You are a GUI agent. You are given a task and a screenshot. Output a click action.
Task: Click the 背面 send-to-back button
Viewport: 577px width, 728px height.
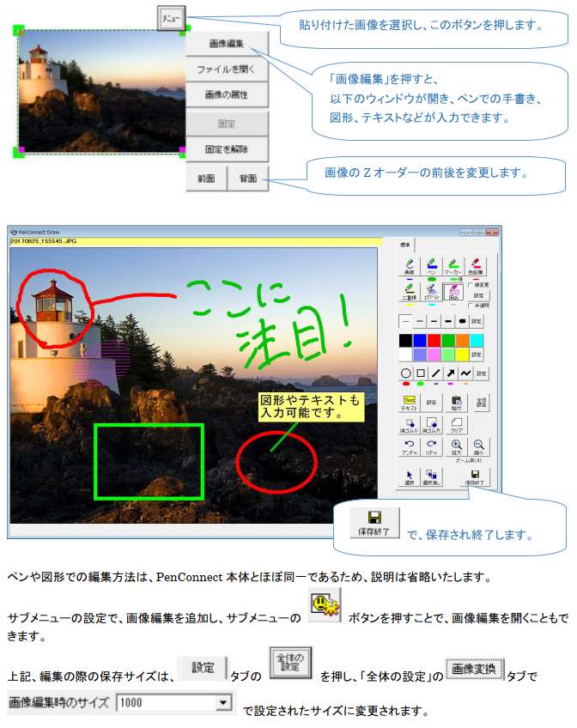[x=248, y=179]
